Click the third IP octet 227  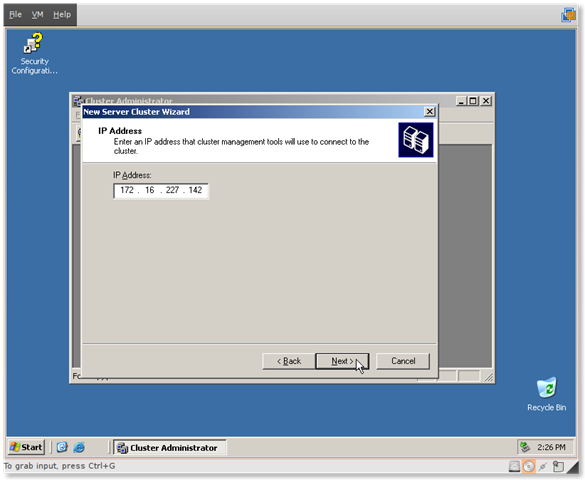point(172,190)
